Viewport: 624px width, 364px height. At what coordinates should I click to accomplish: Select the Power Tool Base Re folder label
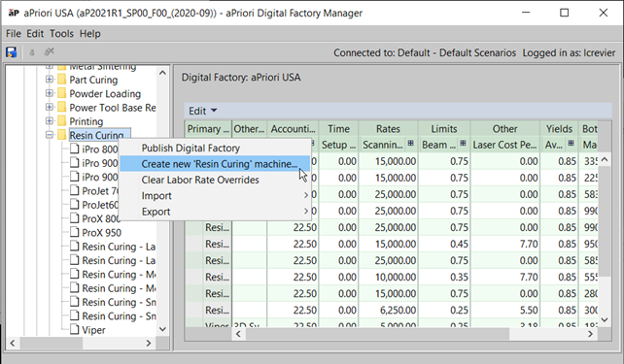coord(113,108)
